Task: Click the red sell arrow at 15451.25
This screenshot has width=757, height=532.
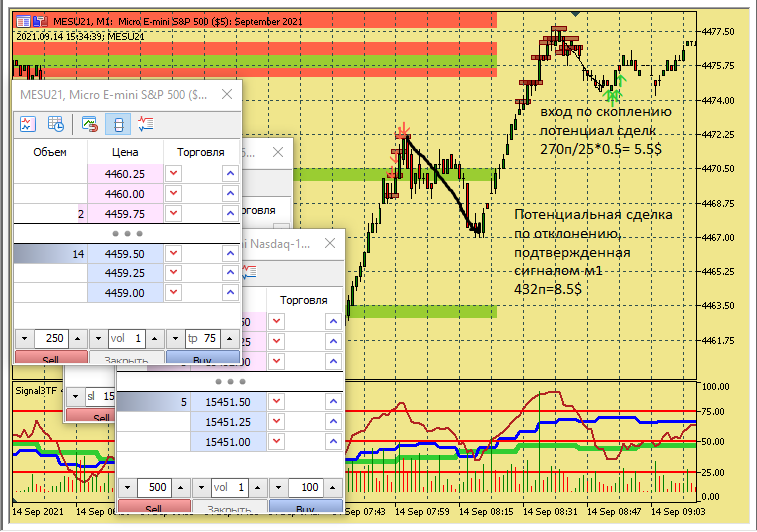Action: point(277,422)
